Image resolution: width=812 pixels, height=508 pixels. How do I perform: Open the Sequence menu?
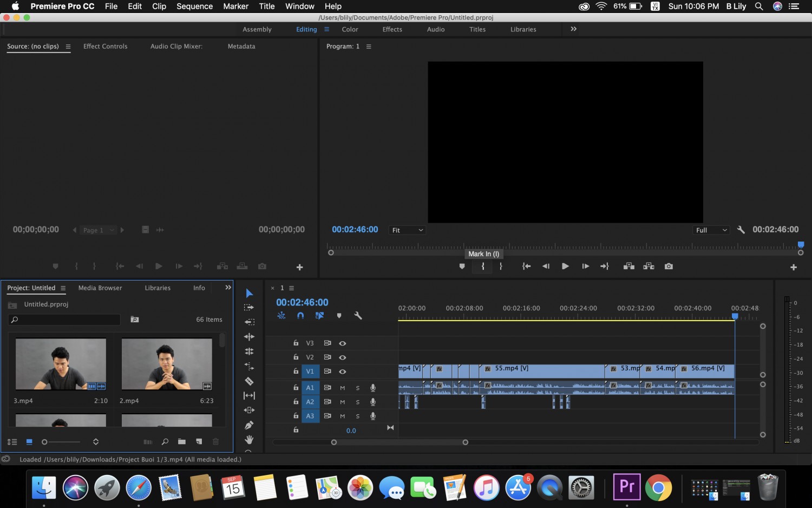pos(194,6)
